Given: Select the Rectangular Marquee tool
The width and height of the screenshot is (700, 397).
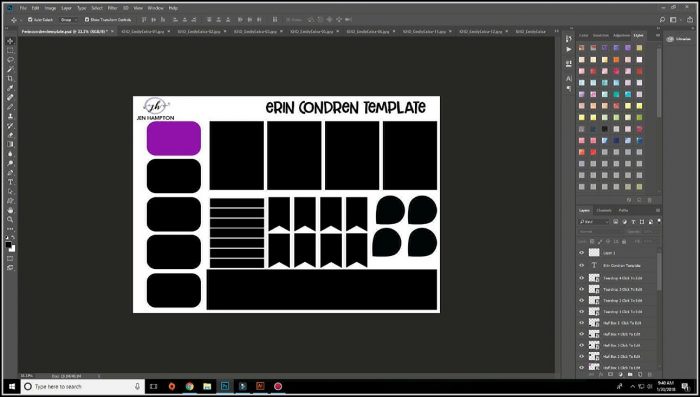Looking at the screenshot, I should (x=10, y=50).
